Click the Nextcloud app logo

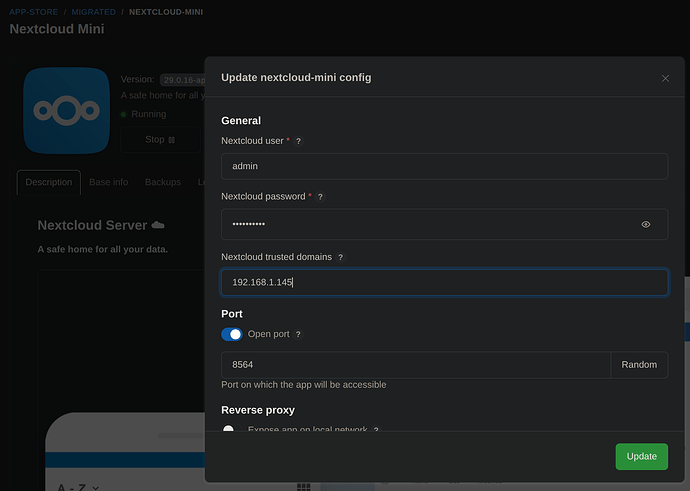click(66, 110)
